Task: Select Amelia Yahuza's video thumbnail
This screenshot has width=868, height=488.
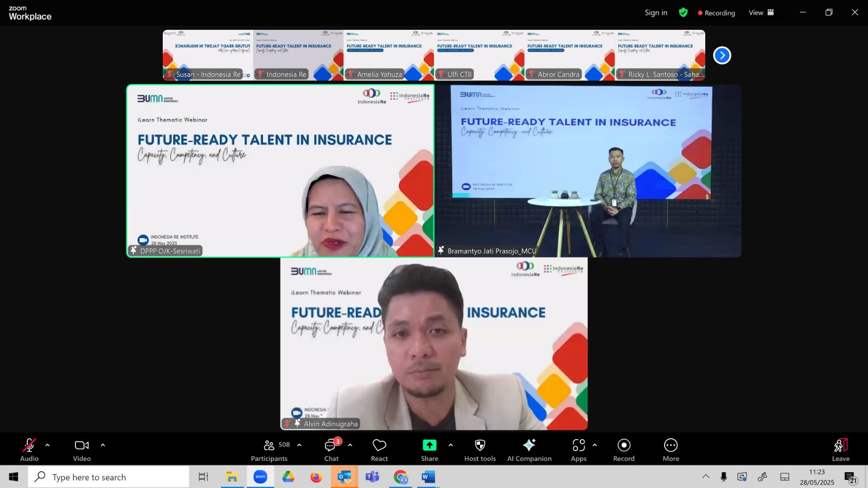Action: coord(388,55)
